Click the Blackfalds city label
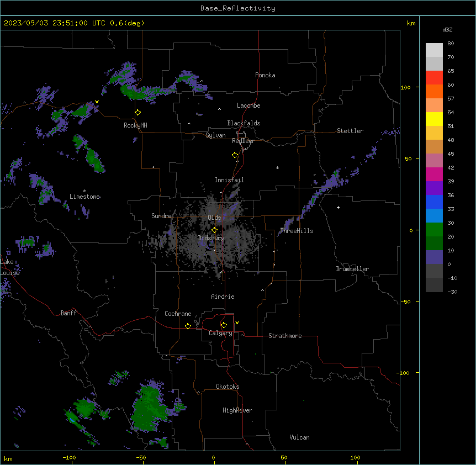The height and width of the screenshot is (465, 476). 244,123
